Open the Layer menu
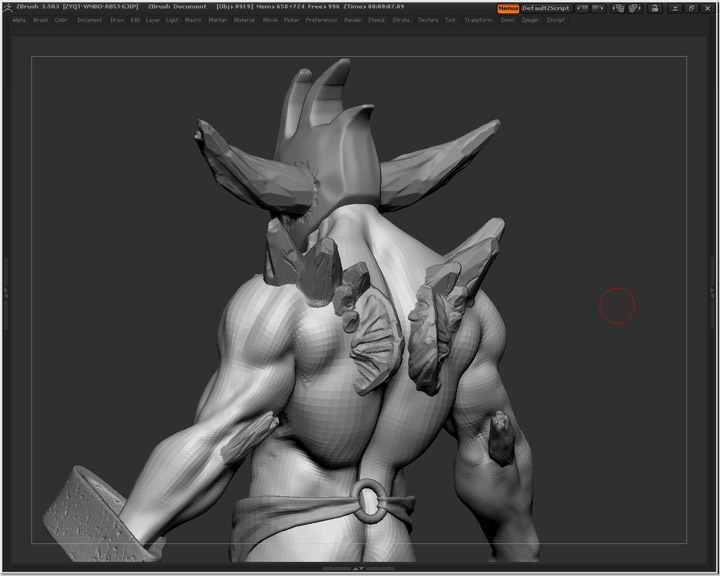720x576 pixels. pos(153,20)
